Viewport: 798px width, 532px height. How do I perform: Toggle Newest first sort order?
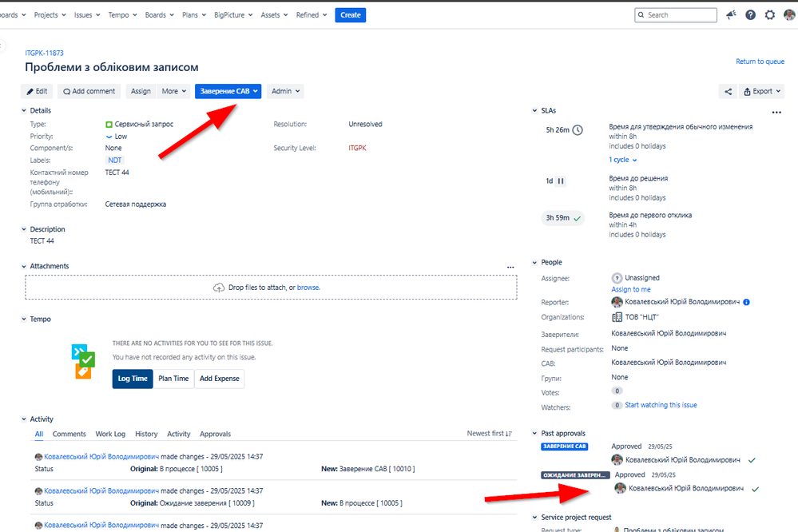[490, 434]
